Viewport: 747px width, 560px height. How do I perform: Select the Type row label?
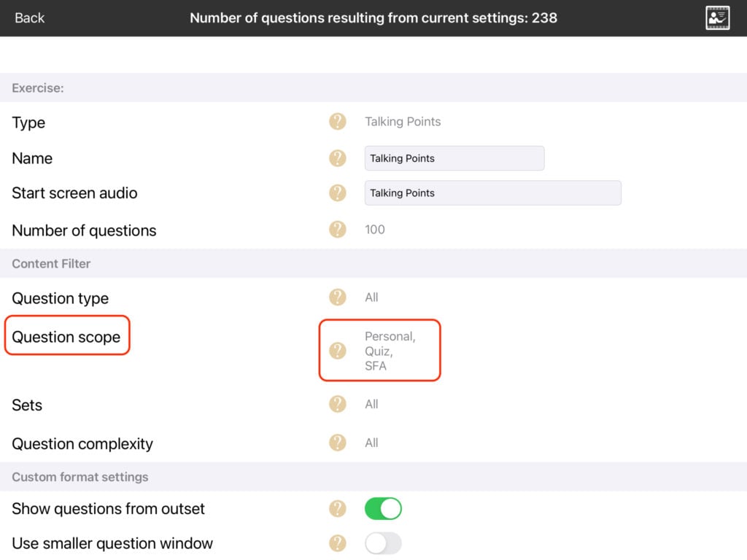pyautogui.click(x=28, y=122)
